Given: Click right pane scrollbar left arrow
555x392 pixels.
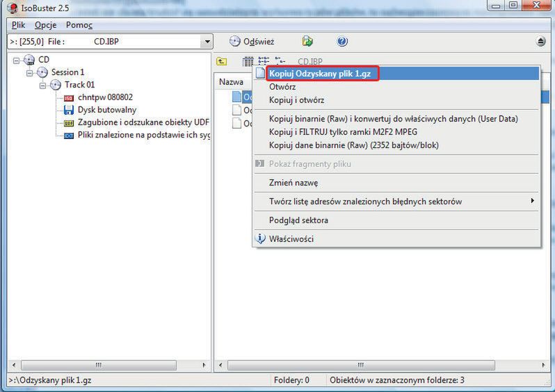Looking at the screenshot, I should click(220, 365).
